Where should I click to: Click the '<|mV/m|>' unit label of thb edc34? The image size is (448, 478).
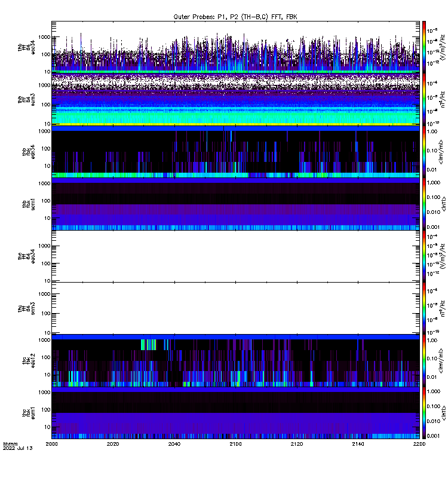click(x=441, y=152)
